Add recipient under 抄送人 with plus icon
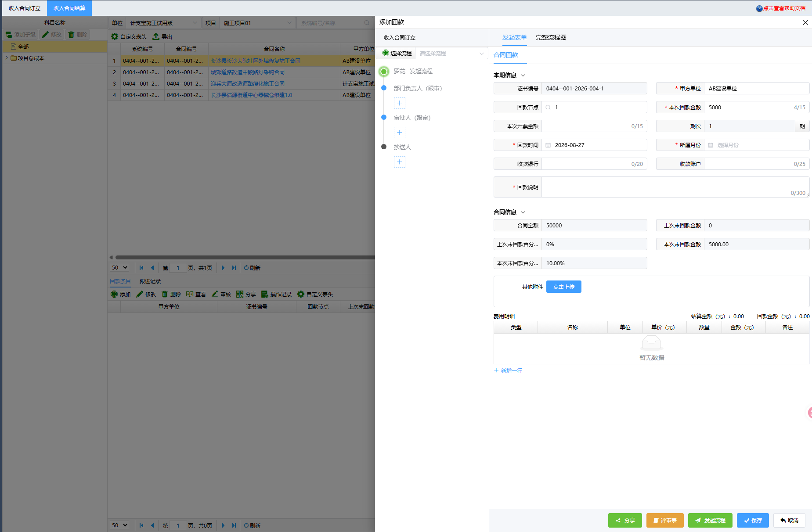This screenshot has width=812, height=532. (400, 162)
